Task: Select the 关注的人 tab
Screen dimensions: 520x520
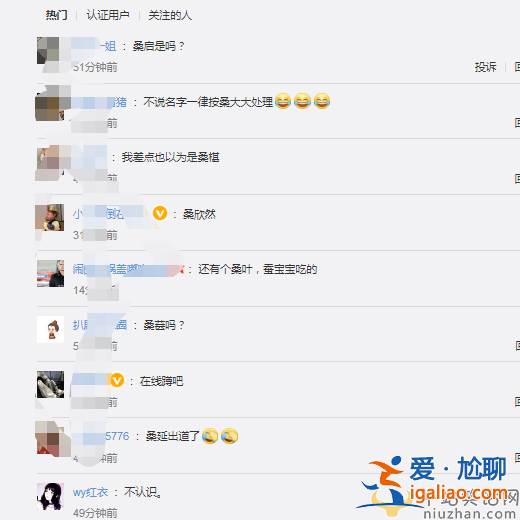Action: point(170,15)
